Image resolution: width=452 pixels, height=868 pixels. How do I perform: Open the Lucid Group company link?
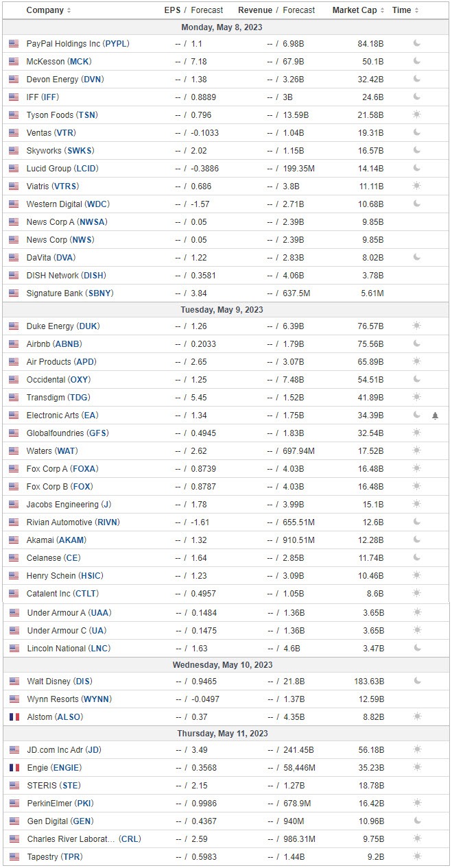click(x=60, y=168)
